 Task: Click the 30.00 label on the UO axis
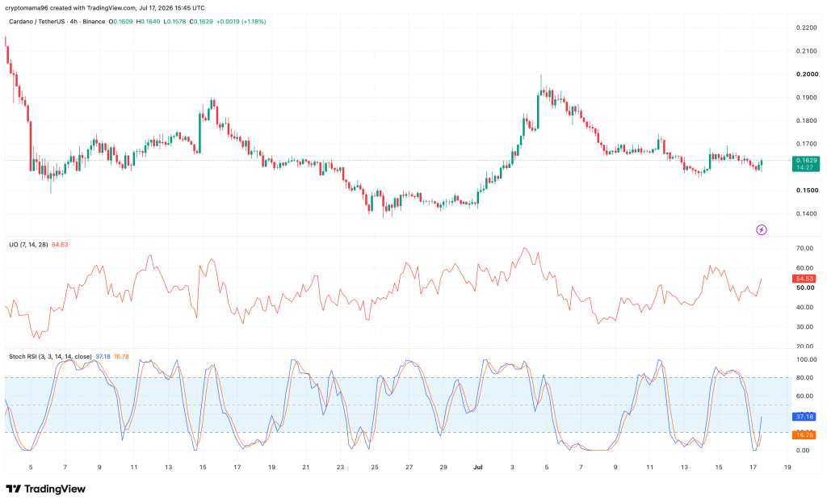[805, 327]
